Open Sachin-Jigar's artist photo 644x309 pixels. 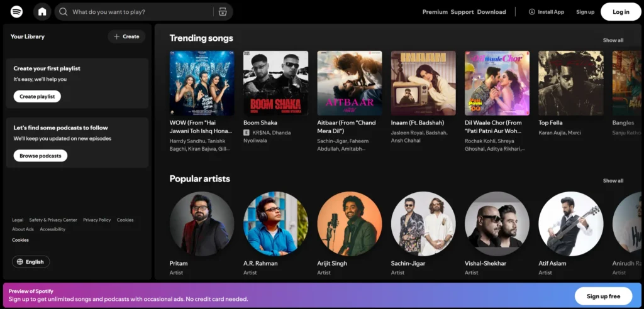click(x=423, y=224)
